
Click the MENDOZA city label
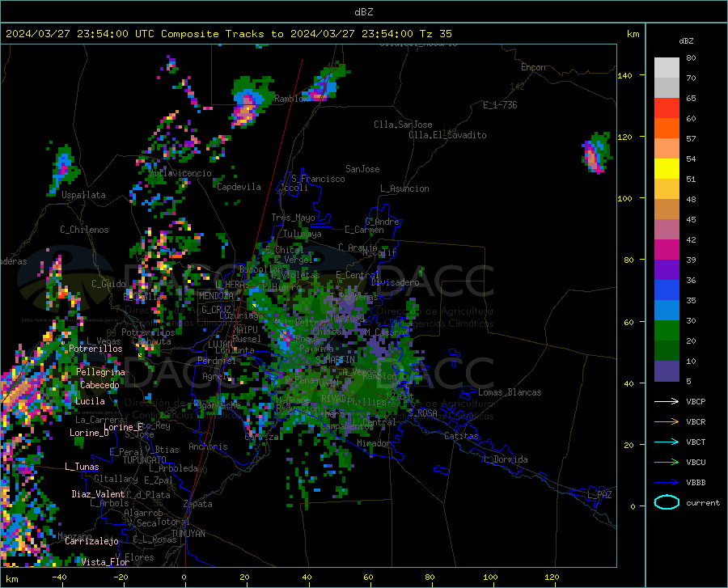pyautogui.click(x=216, y=296)
